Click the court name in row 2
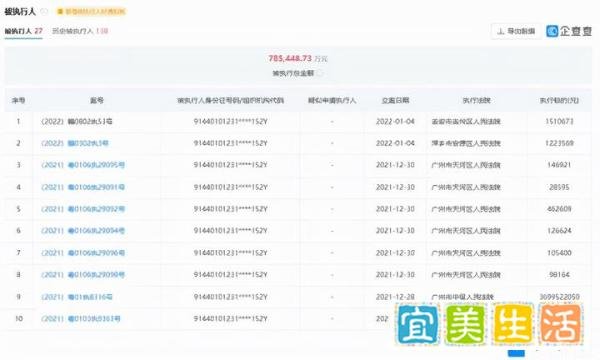 coord(466,143)
